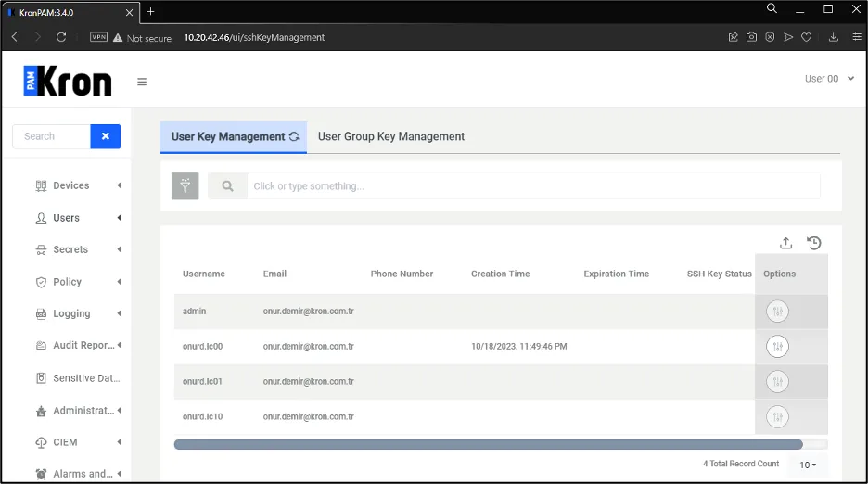Open the Devices sidebar menu
This screenshot has width=868, height=484.
click(70, 185)
